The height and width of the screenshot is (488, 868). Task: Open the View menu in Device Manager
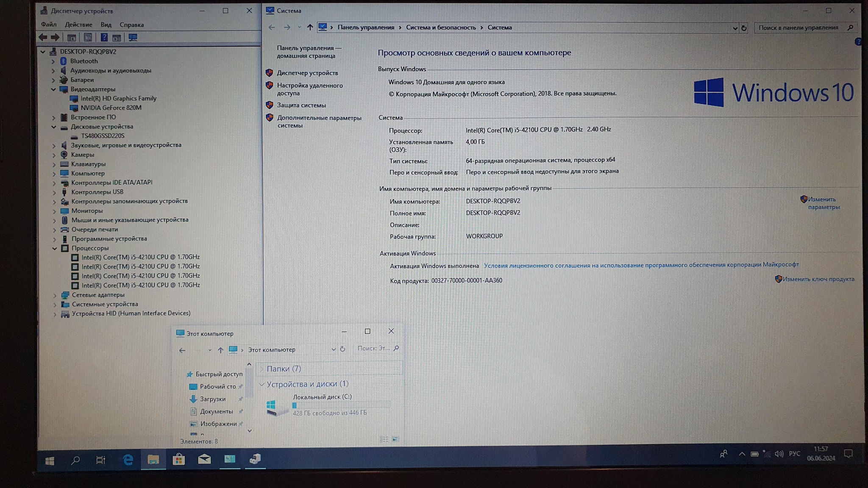[106, 25]
